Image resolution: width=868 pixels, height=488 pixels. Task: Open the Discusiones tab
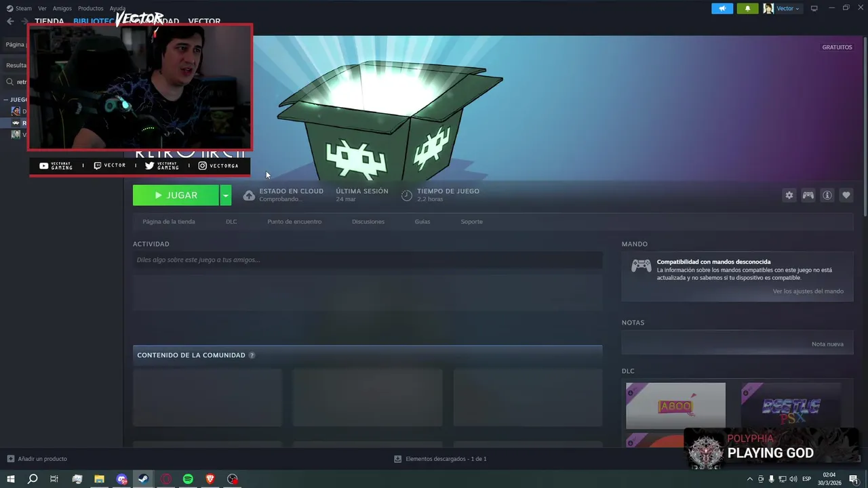point(368,222)
